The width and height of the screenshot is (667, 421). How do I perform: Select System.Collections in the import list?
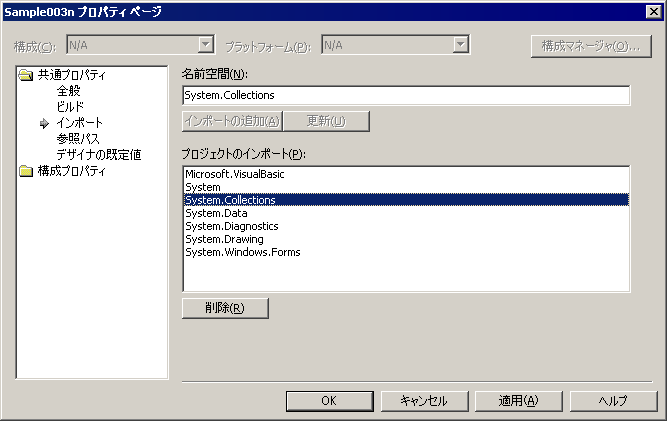coord(406,200)
